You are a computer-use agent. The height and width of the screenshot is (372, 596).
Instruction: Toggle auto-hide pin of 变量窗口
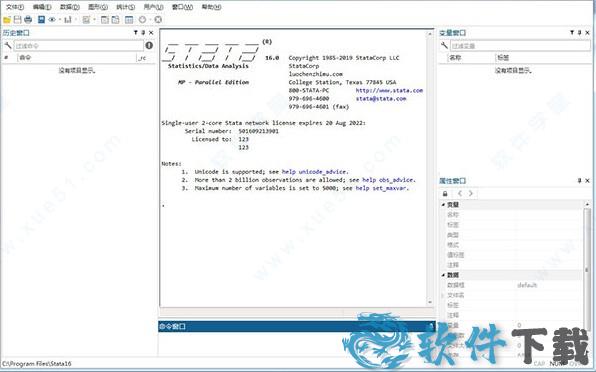[580, 33]
